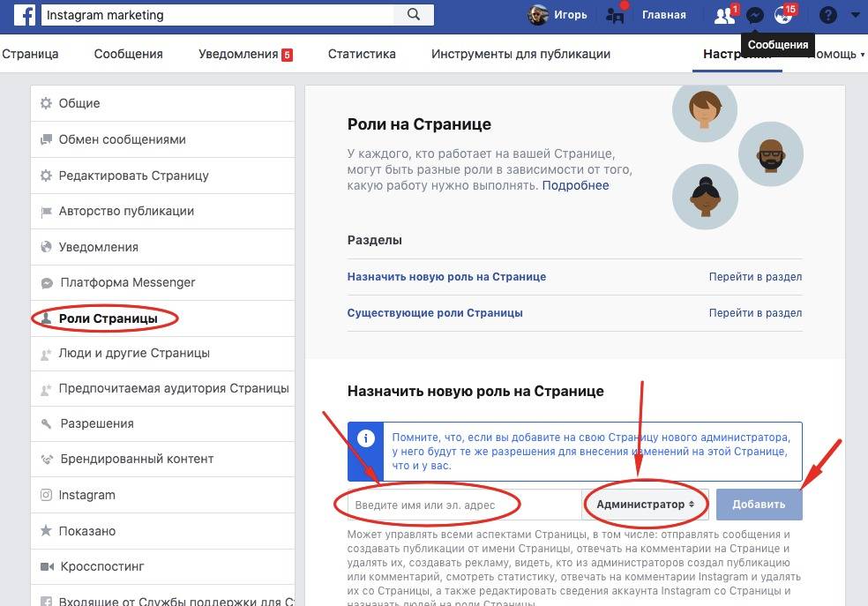Screen dimensions: 868x606
Task: Open the account menu arrow in top bar
Action: (856, 15)
